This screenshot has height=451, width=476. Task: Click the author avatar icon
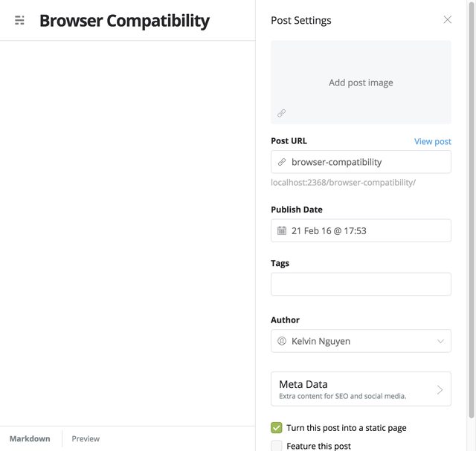pyautogui.click(x=282, y=341)
